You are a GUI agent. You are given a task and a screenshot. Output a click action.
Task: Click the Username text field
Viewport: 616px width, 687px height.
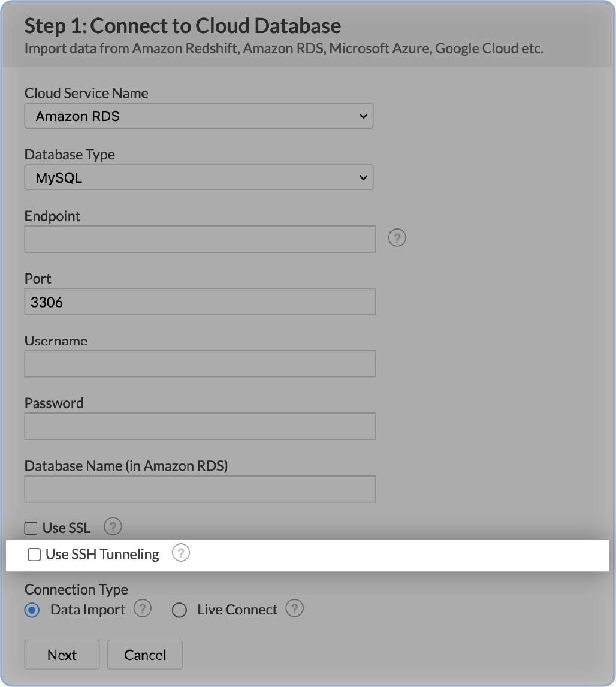199,364
